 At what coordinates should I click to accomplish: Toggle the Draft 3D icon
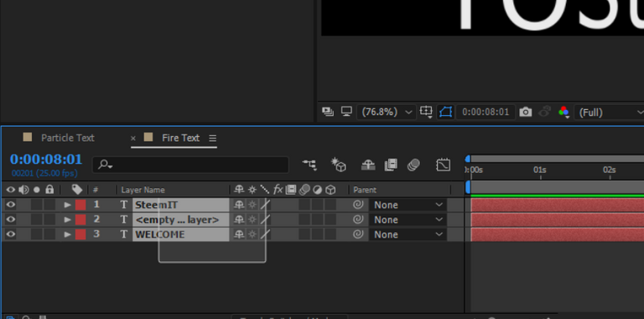coord(339,165)
